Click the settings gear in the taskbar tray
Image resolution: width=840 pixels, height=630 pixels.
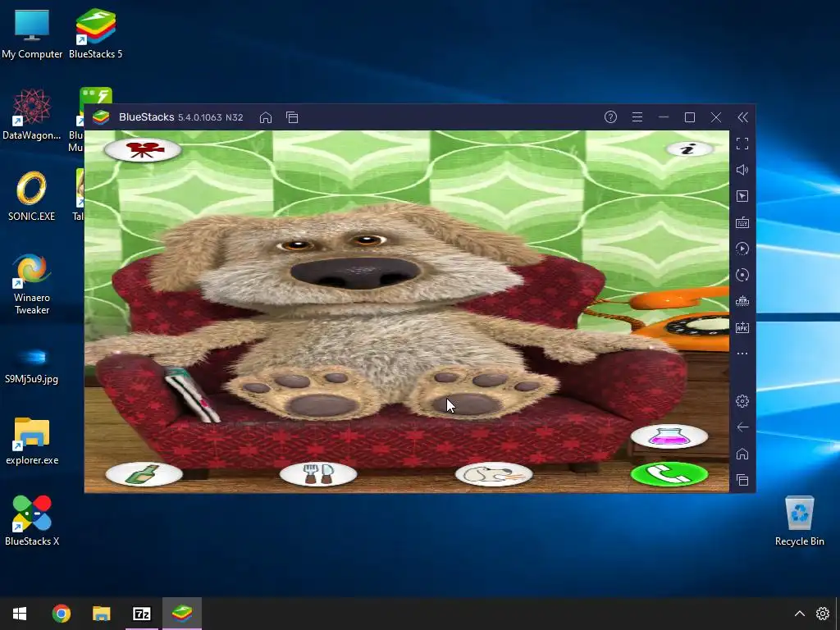[822, 614]
